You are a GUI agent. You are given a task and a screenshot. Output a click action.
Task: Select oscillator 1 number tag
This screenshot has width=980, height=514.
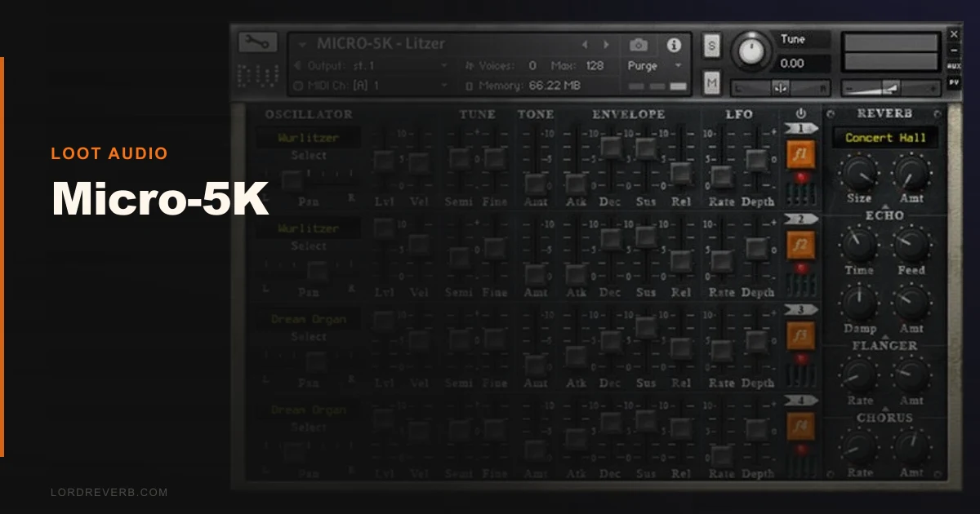click(x=800, y=129)
